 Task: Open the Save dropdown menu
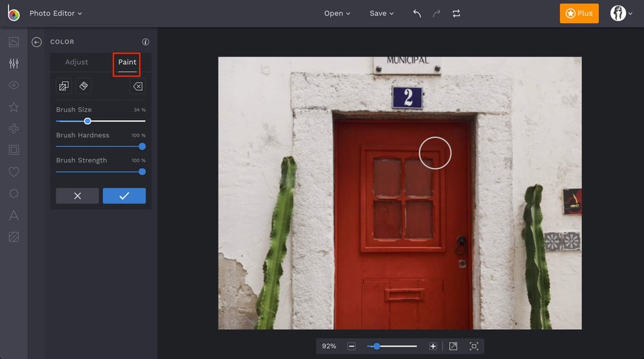(381, 14)
